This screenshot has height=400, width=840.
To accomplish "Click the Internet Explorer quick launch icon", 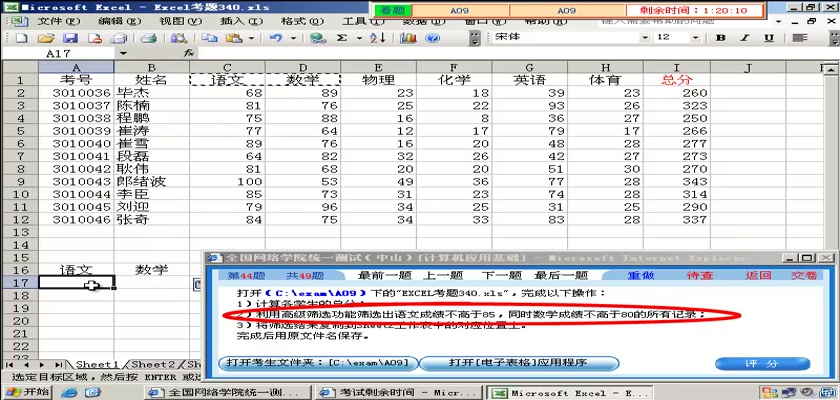I will tap(69, 393).
